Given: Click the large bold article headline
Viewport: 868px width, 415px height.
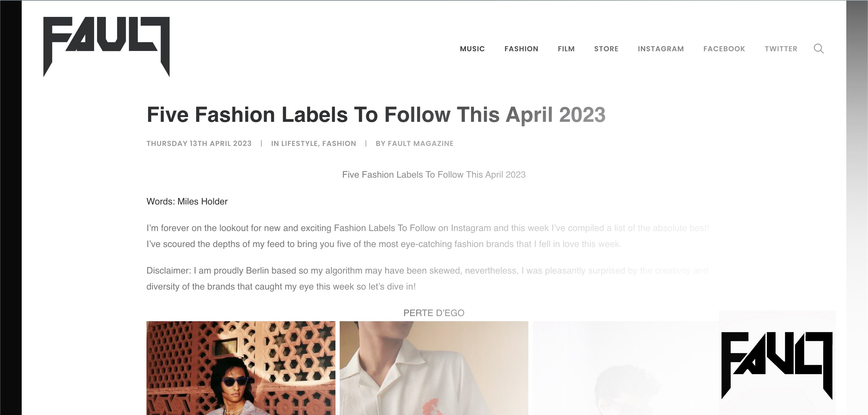Looking at the screenshot, I should (376, 115).
